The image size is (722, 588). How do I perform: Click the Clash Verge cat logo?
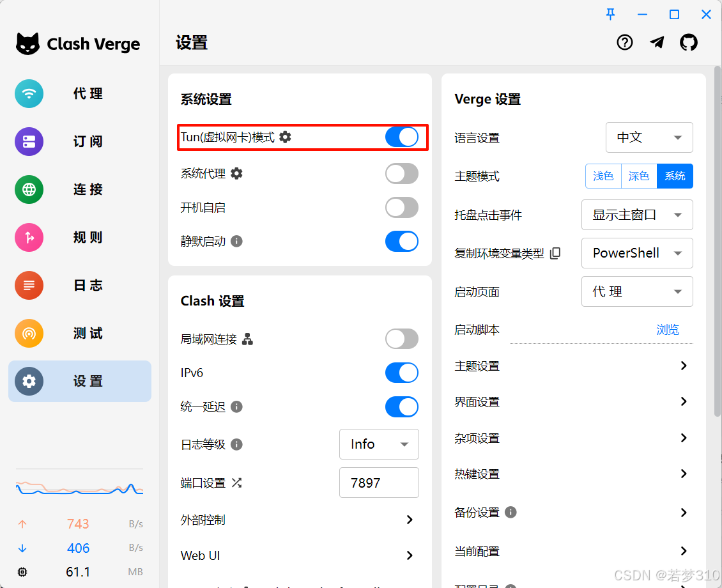pyautogui.click(x=27, y=43)
